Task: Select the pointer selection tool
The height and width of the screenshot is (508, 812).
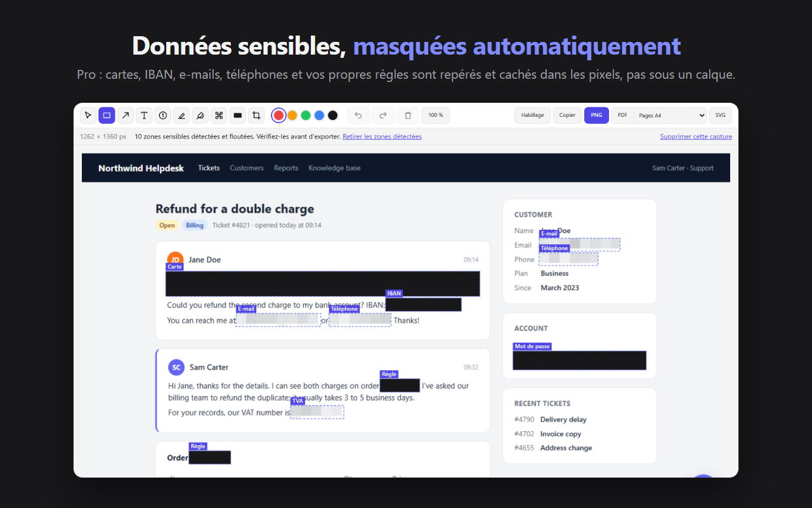Action: point(88,116)
